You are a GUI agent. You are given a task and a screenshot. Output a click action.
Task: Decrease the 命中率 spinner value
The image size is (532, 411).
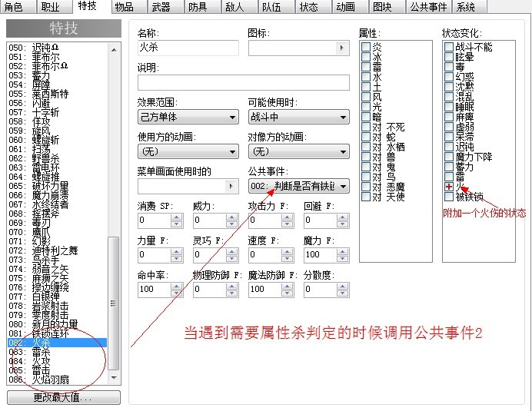176,293
